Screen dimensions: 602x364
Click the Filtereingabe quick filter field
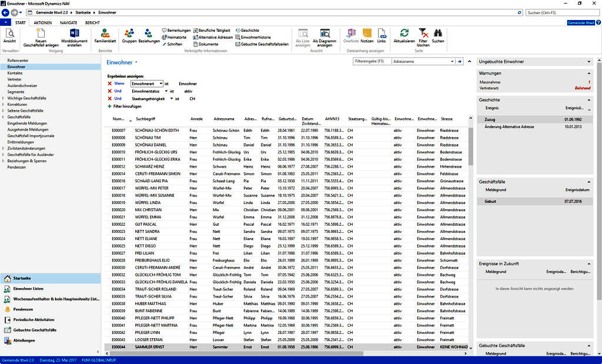[372, 61]
